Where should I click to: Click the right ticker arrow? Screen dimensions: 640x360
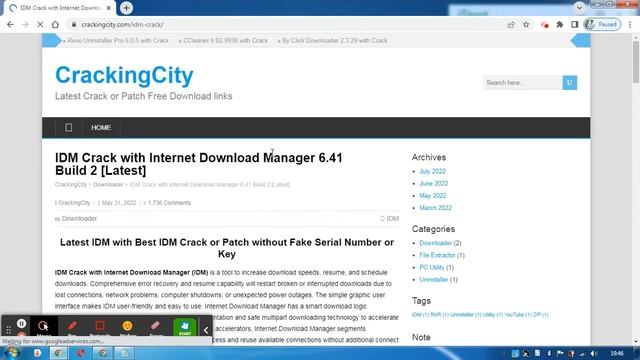(x=581, y=40)
